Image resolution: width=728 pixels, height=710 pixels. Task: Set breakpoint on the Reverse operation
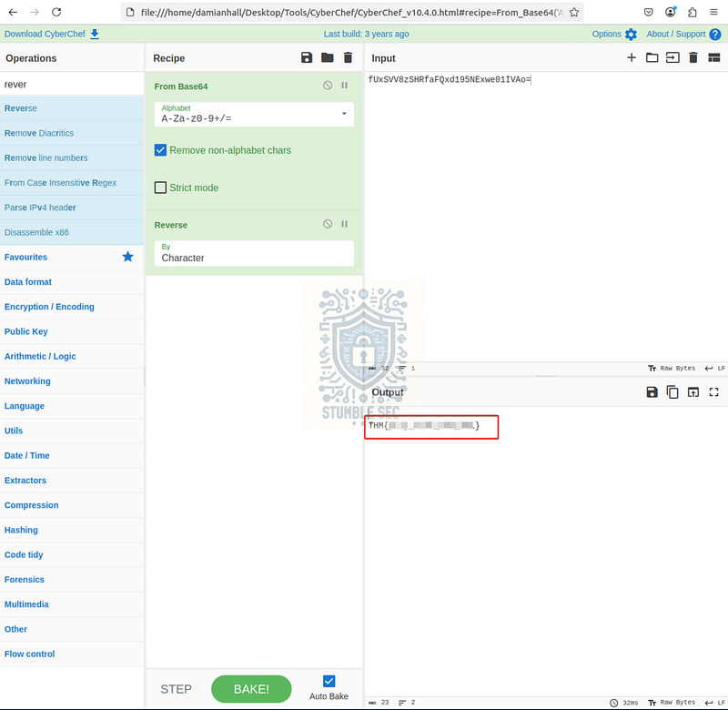tap(345, 224)
